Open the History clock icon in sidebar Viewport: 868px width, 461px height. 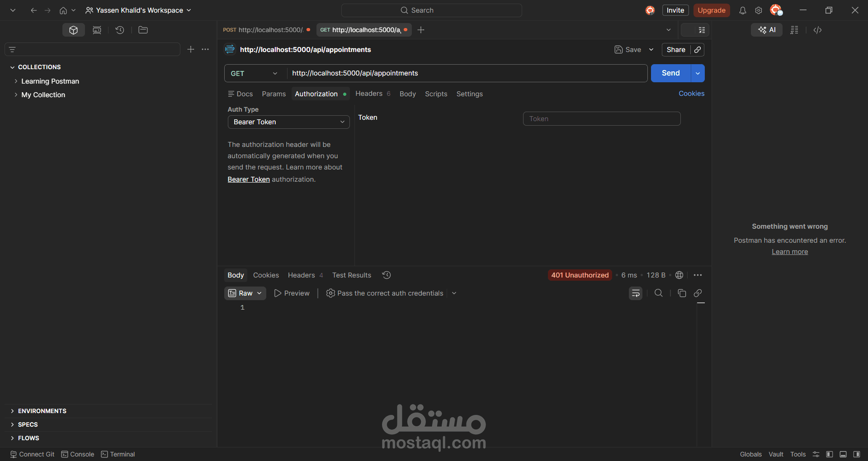(x=120, y=30)
